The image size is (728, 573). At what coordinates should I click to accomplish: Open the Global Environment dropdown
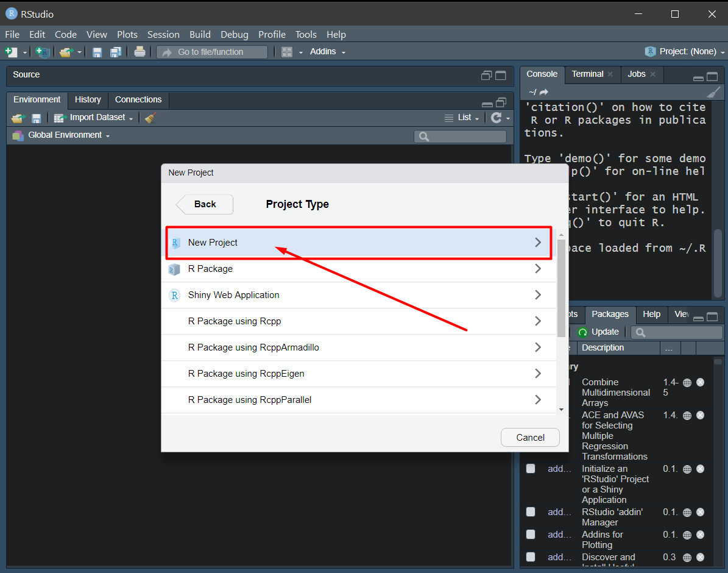[x=62, y=135]
